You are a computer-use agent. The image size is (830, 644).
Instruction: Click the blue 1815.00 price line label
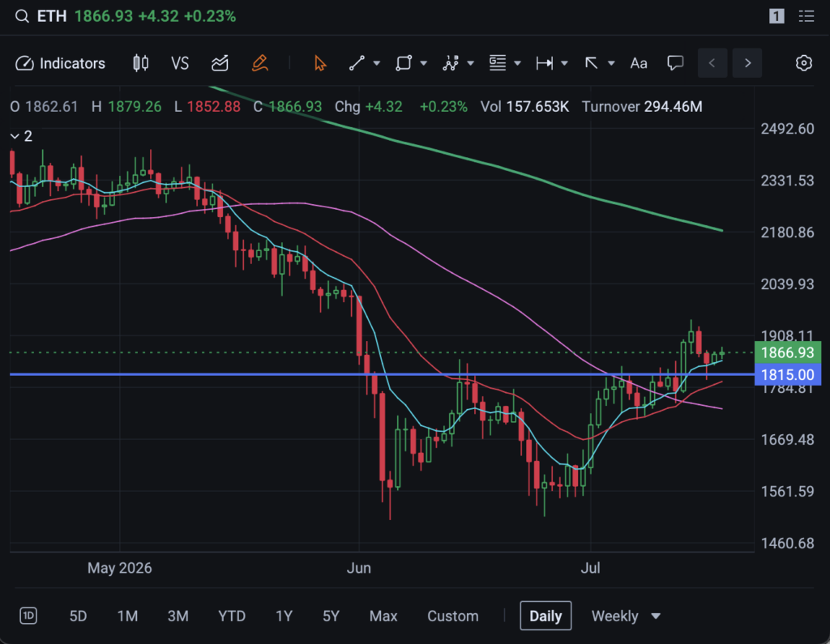pos(787,374)
